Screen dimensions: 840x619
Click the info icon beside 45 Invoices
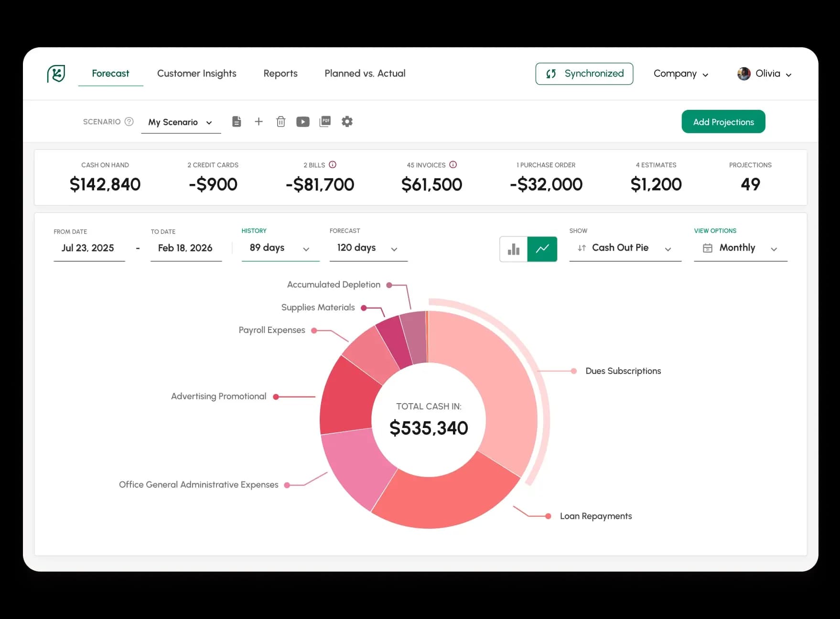453,165
